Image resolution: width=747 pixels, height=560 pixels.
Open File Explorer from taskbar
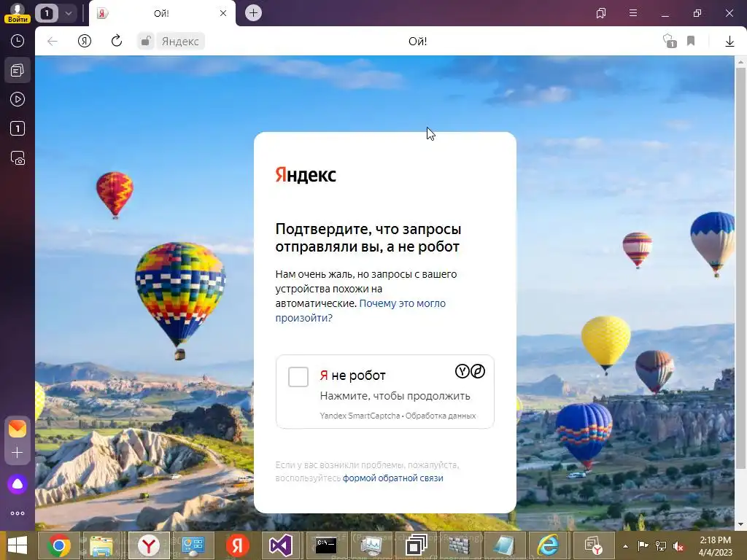pos(101,545)
